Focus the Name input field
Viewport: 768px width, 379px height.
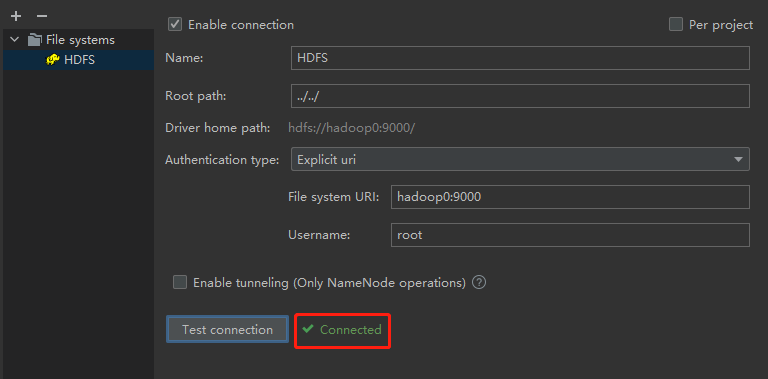coord(520,58)
